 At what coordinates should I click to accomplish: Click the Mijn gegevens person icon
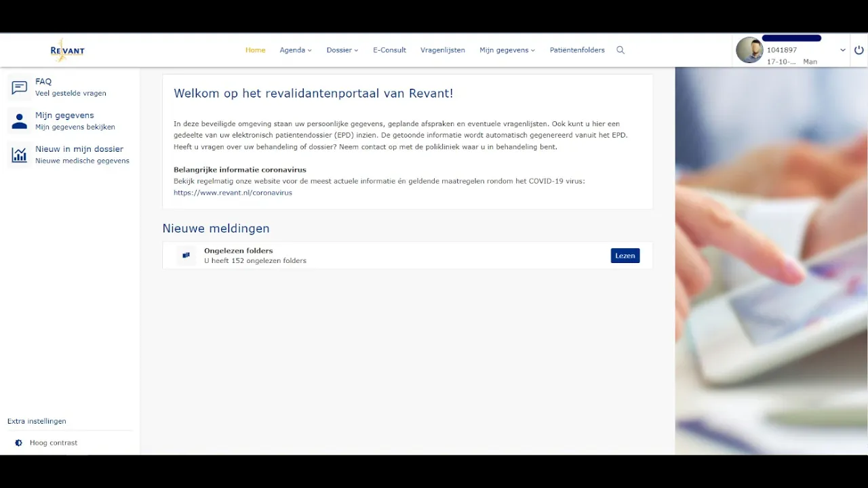[x=20, y=121]
